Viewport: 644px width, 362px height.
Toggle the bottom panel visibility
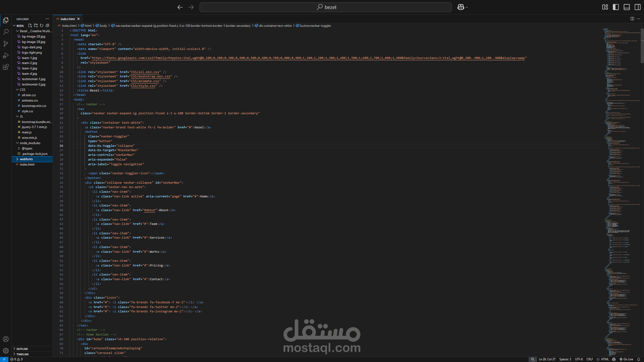point(627,7)
